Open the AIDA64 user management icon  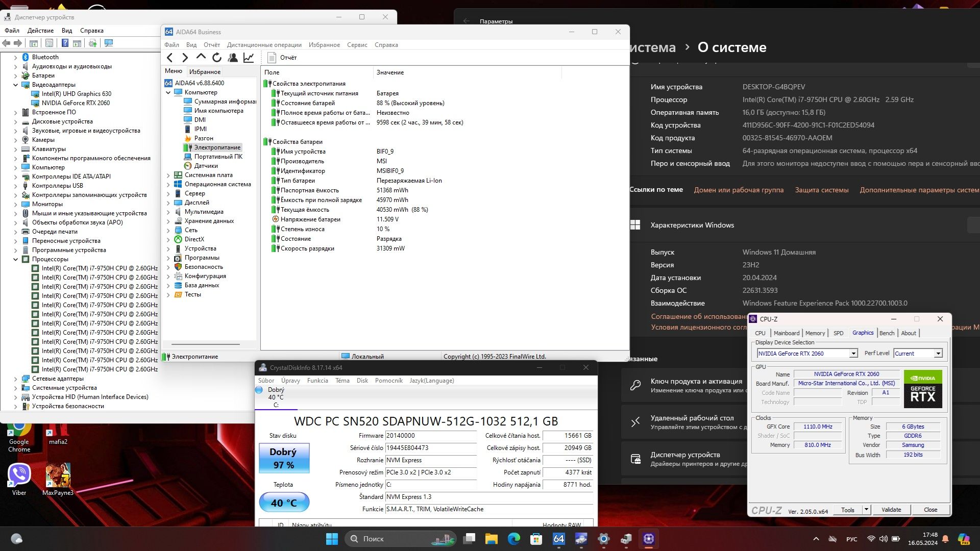[233, 58]
